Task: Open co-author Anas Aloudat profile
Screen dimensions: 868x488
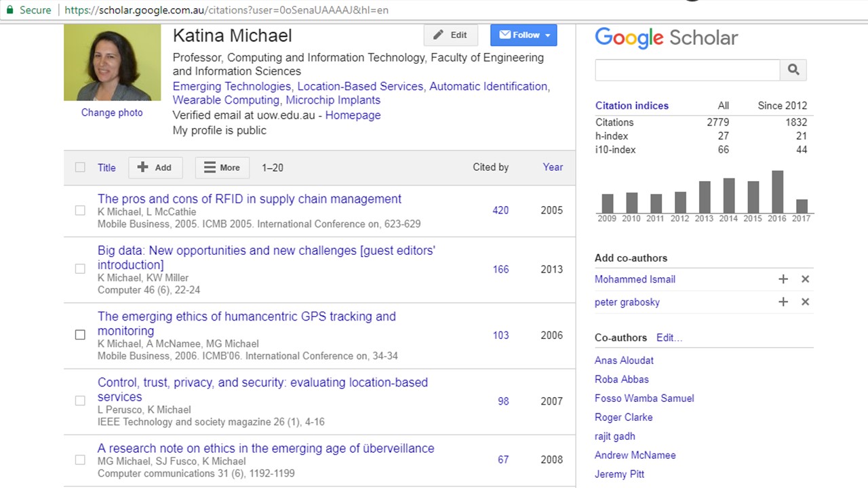Action: point(624,361)
